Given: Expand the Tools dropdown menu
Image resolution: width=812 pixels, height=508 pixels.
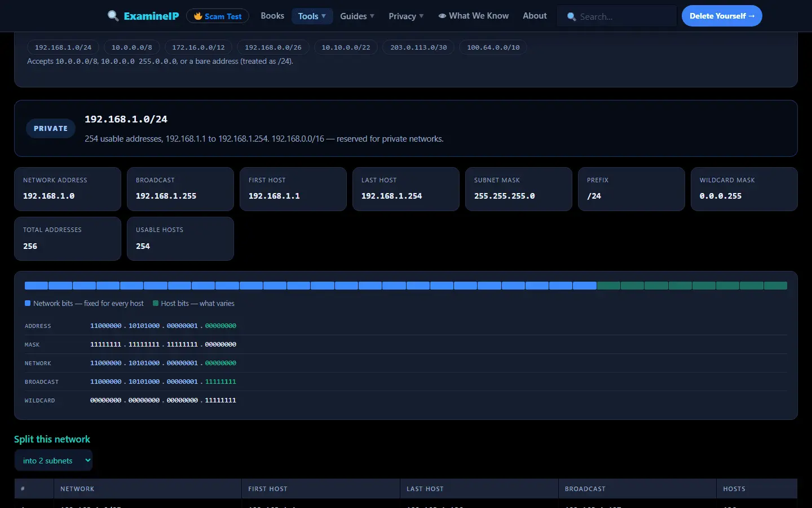Looking at the screenshot, I should point(312,16).
